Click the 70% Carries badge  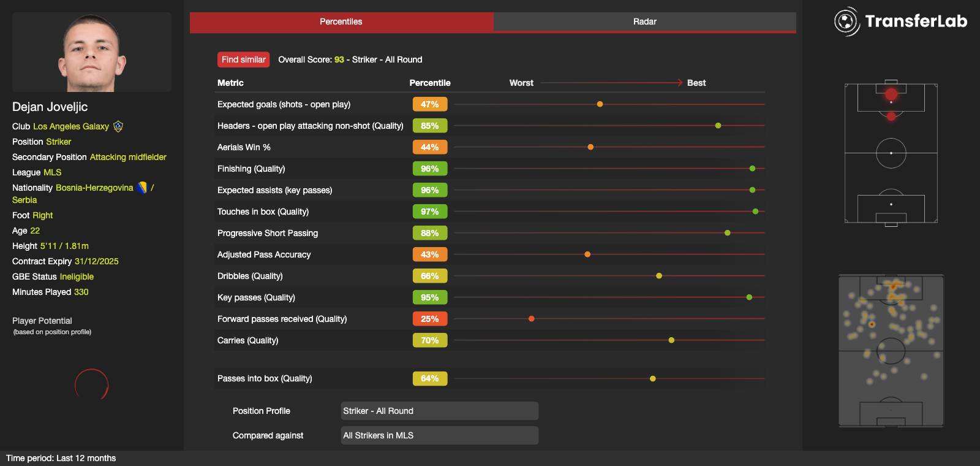point(430,340)
